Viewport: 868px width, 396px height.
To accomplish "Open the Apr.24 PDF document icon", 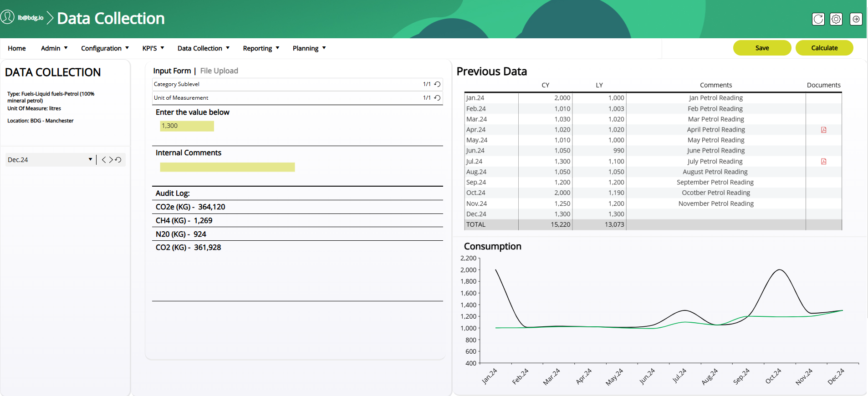I will tap(823, 130).
